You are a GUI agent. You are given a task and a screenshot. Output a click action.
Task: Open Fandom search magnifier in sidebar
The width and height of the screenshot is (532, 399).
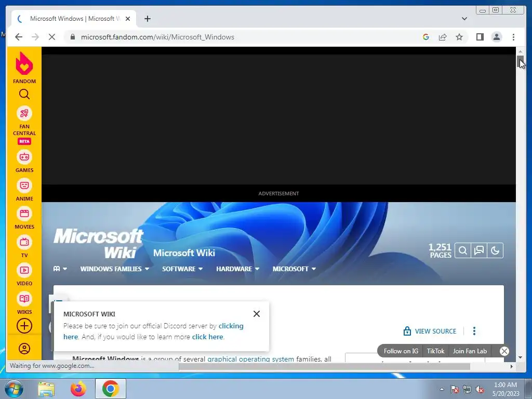(x=24, y=94)
